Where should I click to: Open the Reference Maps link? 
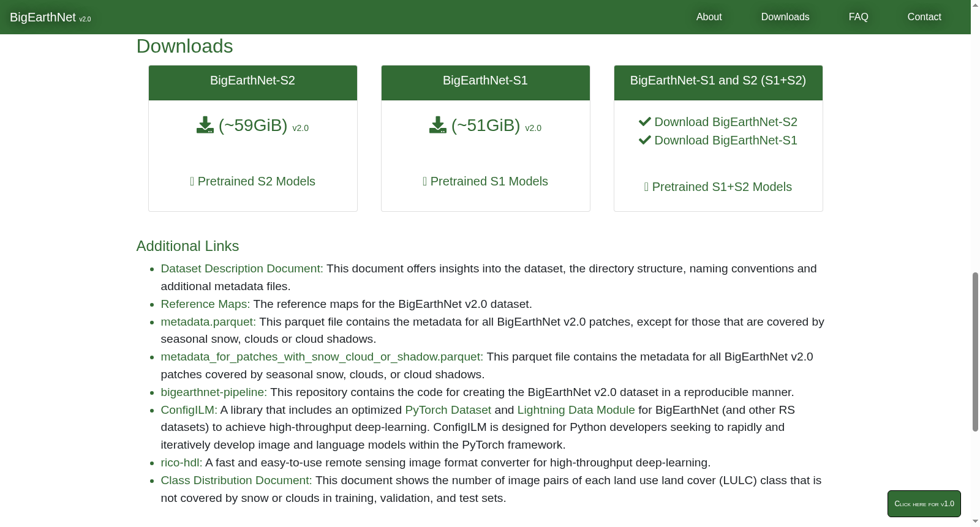coord(206,304)
